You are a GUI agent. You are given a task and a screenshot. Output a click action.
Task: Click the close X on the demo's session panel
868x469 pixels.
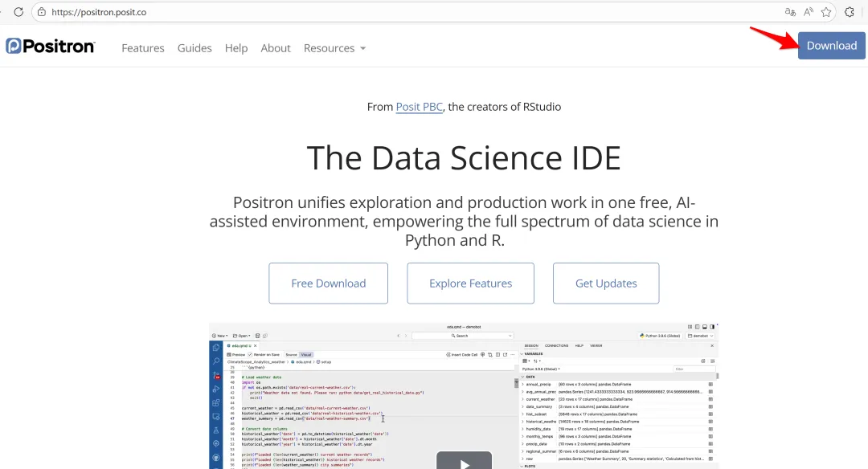[x=712, y=345]
